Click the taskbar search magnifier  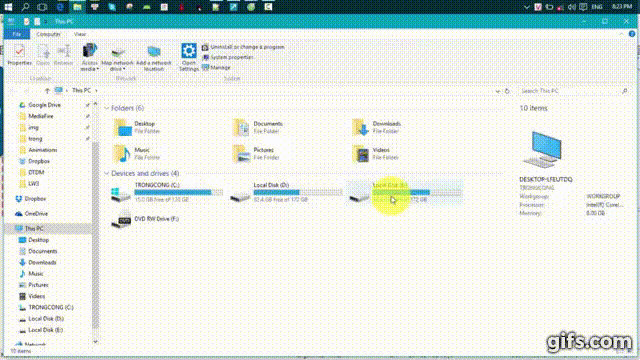coord(25,7)
